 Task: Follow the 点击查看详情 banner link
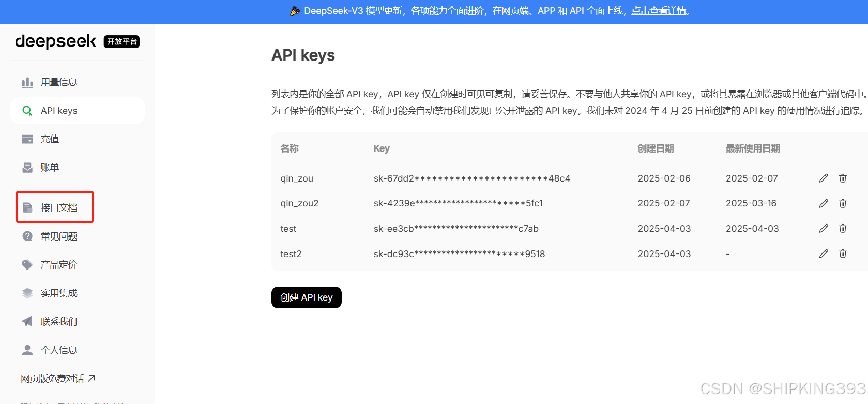coord(659,11)
